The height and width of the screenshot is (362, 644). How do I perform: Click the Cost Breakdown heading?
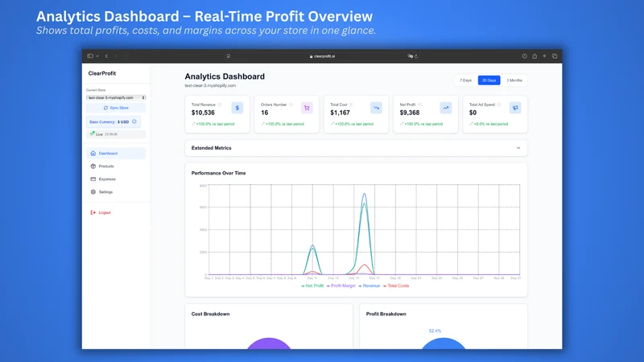coord(210,314)
